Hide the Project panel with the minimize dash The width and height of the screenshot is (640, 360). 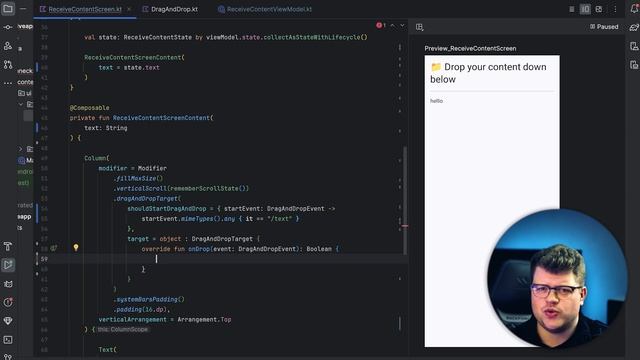click(x=23, y=9)
